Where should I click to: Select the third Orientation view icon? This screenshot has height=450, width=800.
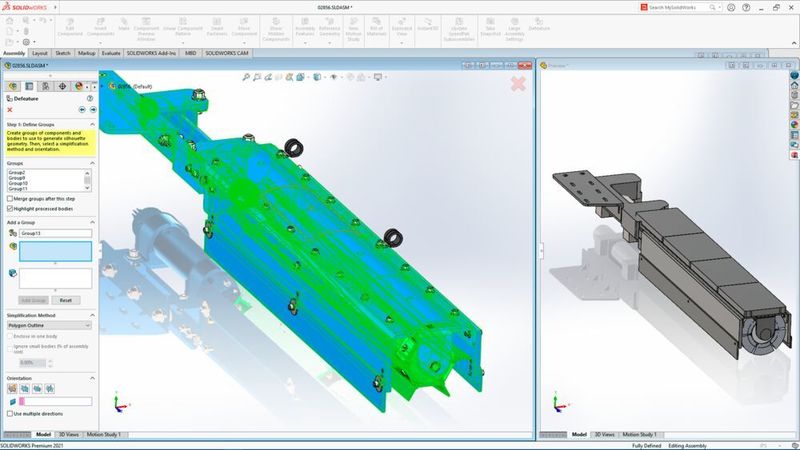37,389
